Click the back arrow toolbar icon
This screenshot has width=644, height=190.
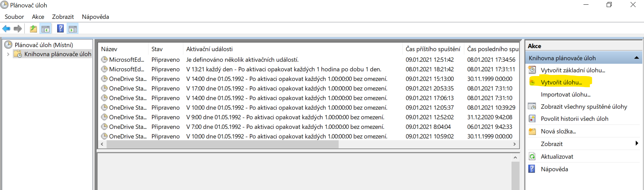pyautogui.click(x=6, y=29)
